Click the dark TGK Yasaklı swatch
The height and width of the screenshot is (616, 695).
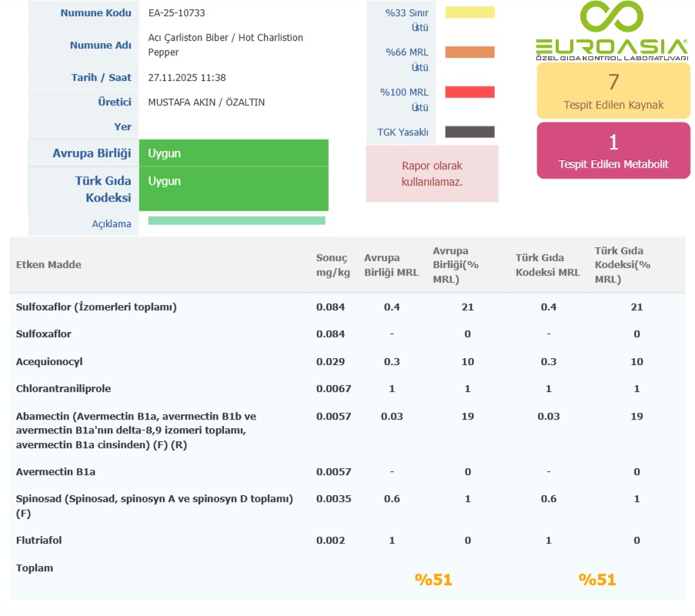(469, 132)
